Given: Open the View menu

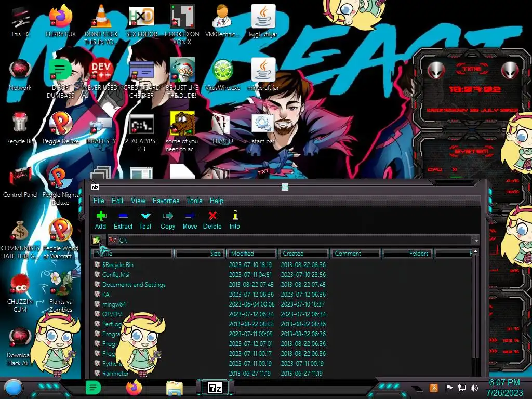Looking at the screenshot, I should coord(138,201).
